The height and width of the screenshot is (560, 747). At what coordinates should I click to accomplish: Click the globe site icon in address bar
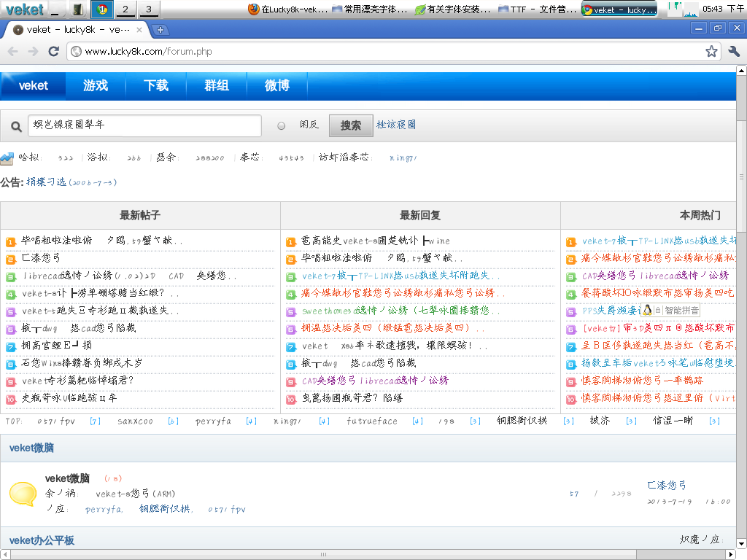(x=76, y=52)
